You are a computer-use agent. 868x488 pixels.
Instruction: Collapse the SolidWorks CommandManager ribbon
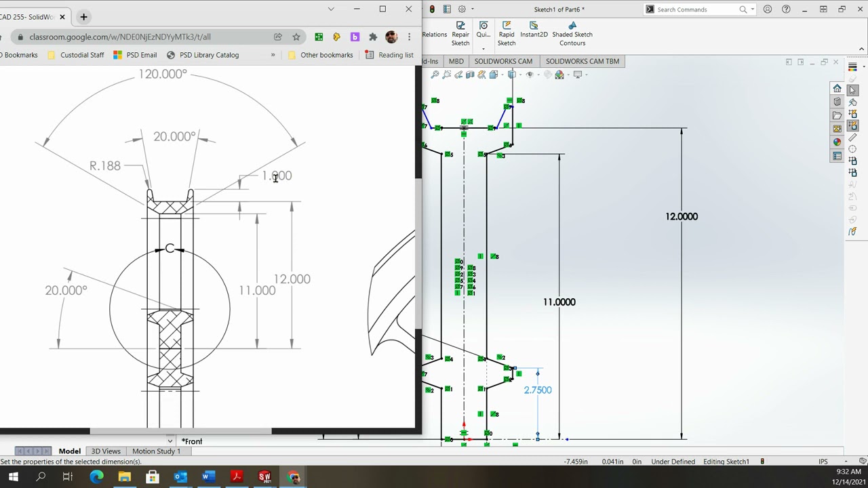[x=861, y=49]
